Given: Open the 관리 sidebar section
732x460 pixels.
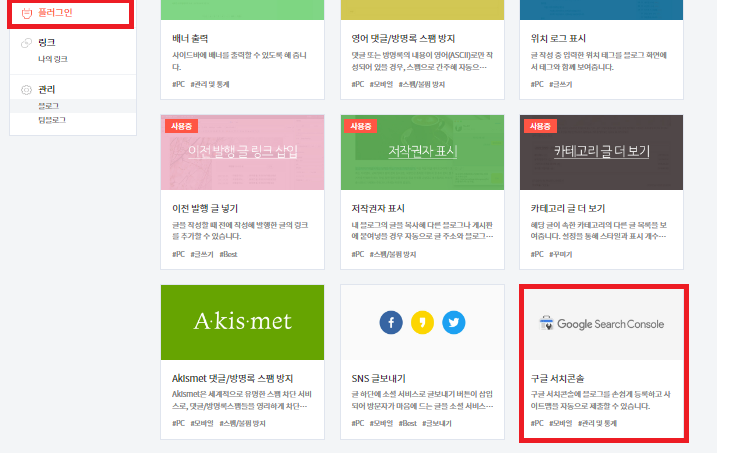Looking at the screenshot, I should [x=47, y=89].
